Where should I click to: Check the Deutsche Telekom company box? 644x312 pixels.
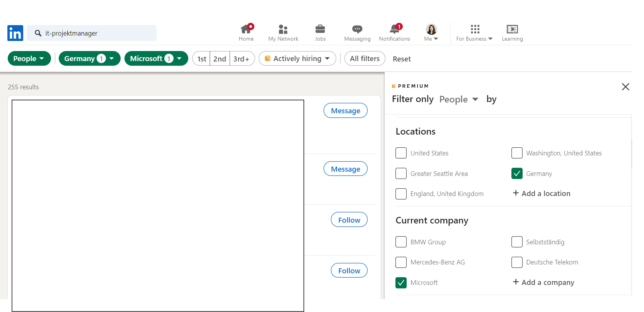517,262
